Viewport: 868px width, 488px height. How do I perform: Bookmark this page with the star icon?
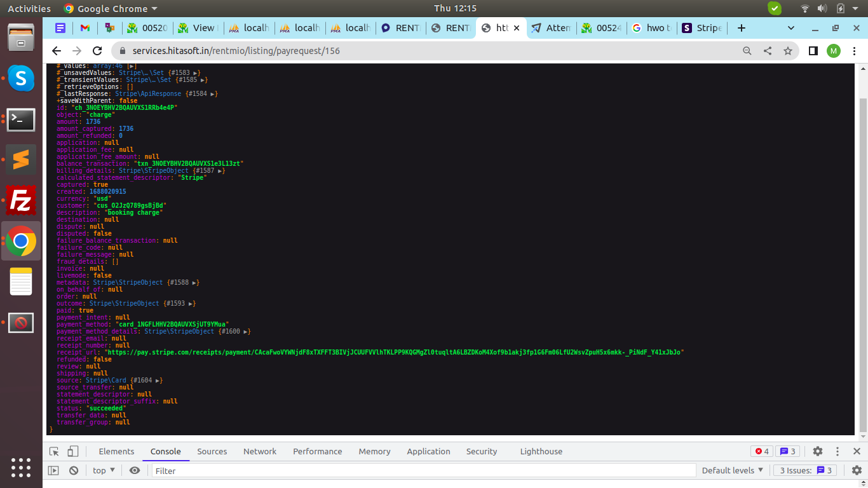pyautogui.click(x=788, y=51)
